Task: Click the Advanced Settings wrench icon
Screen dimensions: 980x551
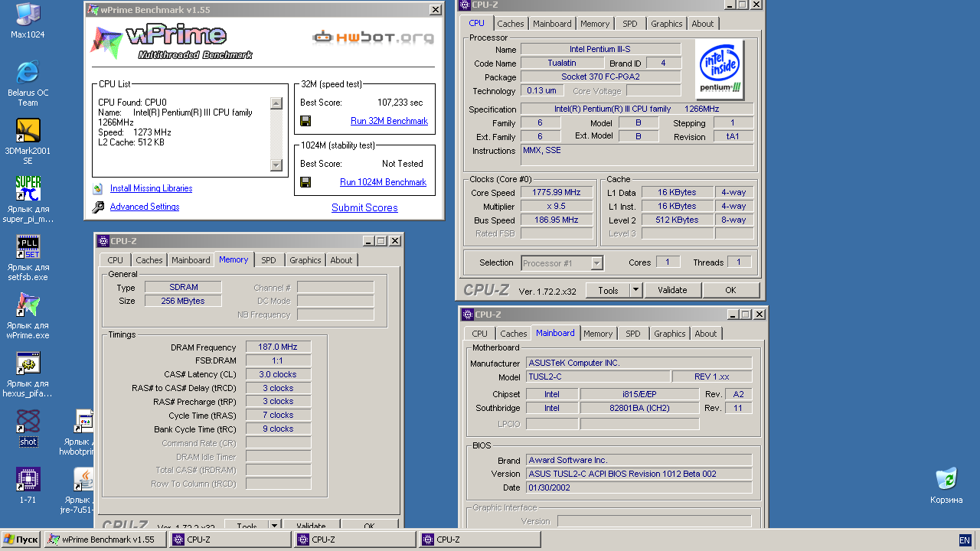Action: [98, 207]
